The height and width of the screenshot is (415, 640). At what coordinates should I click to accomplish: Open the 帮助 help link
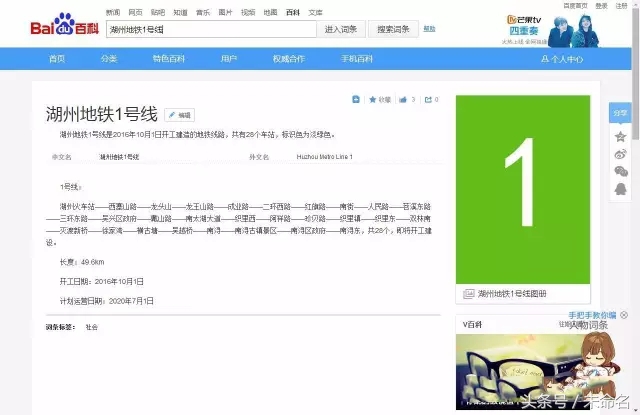coord(429,29)
